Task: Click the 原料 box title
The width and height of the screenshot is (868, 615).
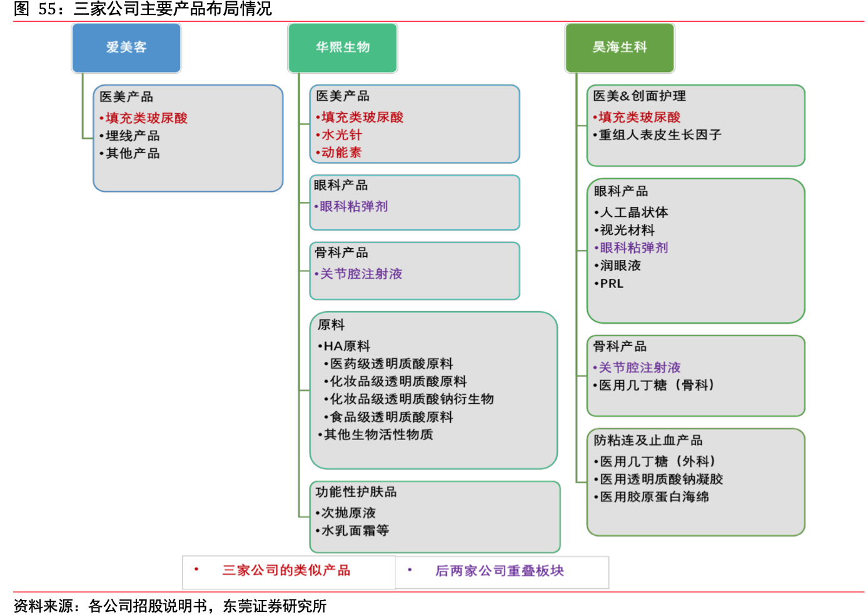Action: 331,324
